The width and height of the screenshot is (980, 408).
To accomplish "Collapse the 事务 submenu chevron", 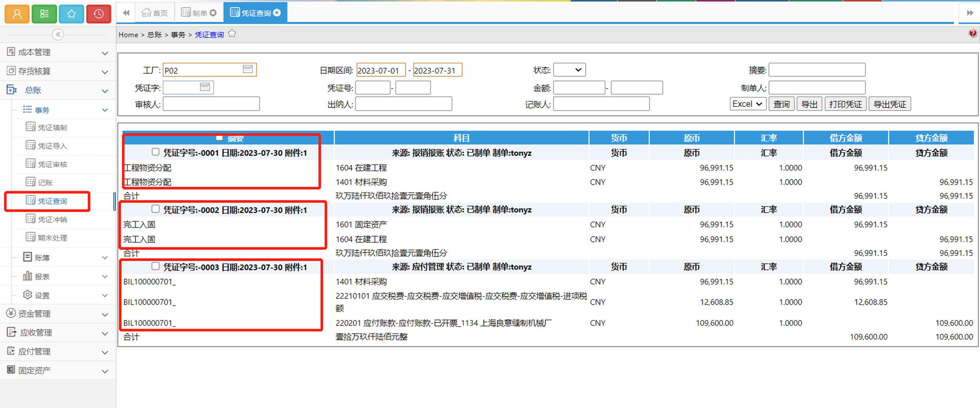I will click(x=105, y=110).
